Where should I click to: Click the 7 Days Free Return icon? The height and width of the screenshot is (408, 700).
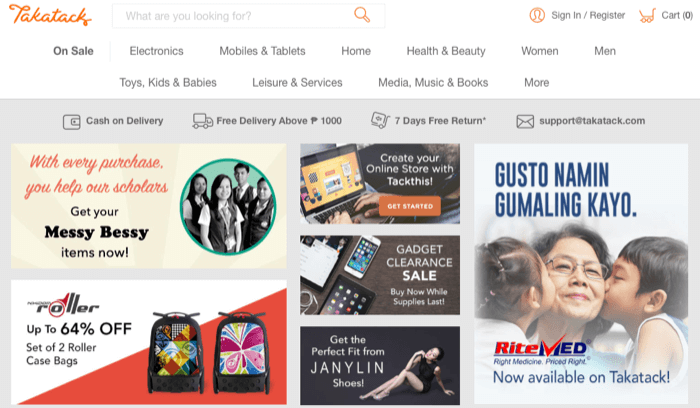pyautogui.click(x=380, y=120)
